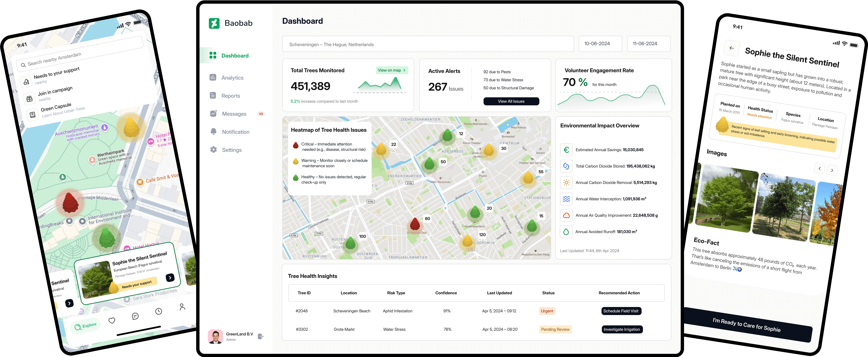This screenshot has height=357, width=868.
Task: Click the Settings gear icon
Action: (213, 150)
